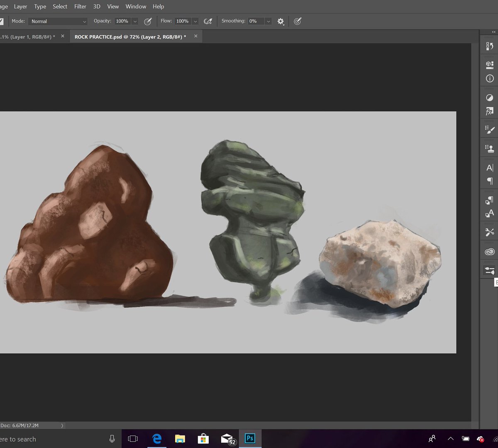Switch to the ROCK PRACTICE.psd tab
Viewport: 498px width, 448px height.
130,37
